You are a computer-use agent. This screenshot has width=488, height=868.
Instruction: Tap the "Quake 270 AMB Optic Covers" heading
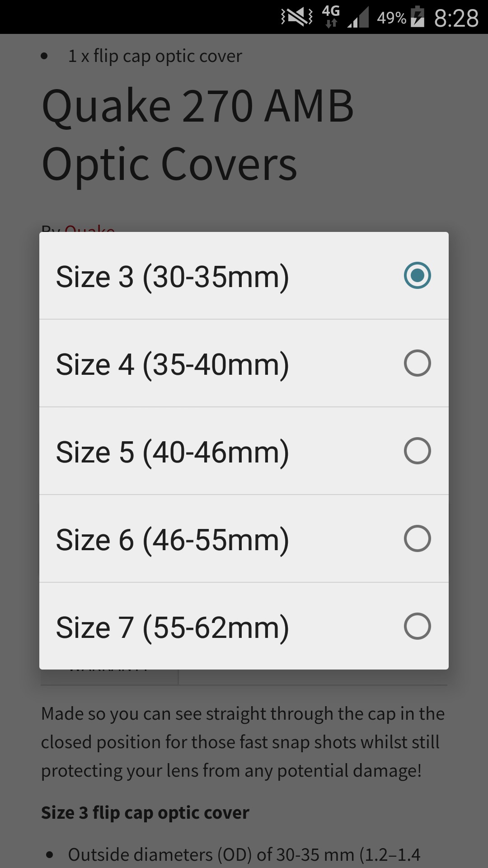[197, 135]
